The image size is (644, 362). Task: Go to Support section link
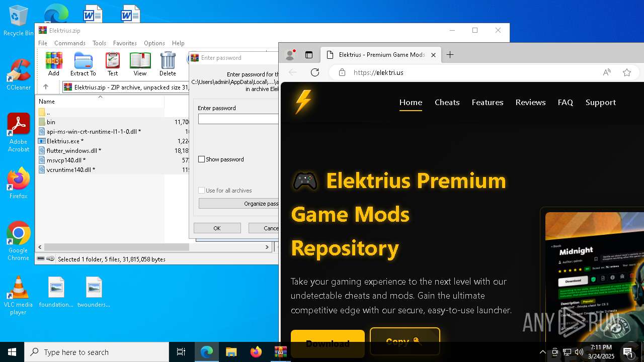coord(600,103)
